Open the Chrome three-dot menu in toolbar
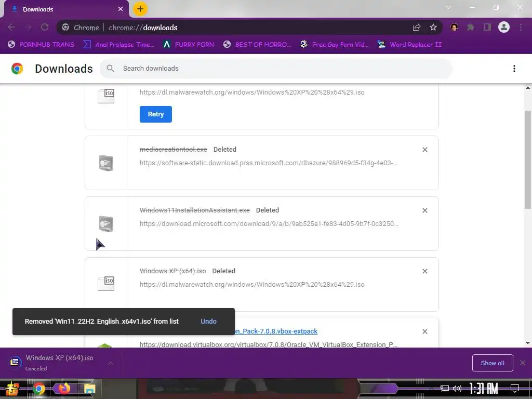Image resolution: width=532 pixels, height=399 pixels. [521, 27]
